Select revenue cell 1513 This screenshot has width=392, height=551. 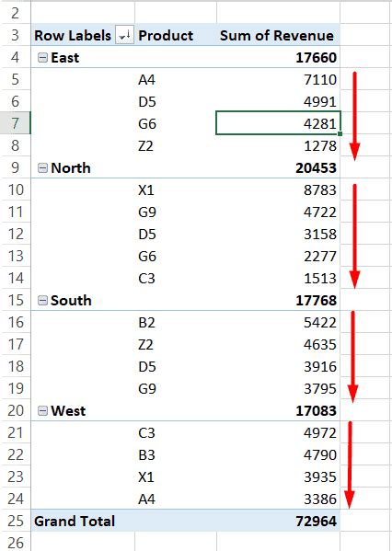[278, 278]
